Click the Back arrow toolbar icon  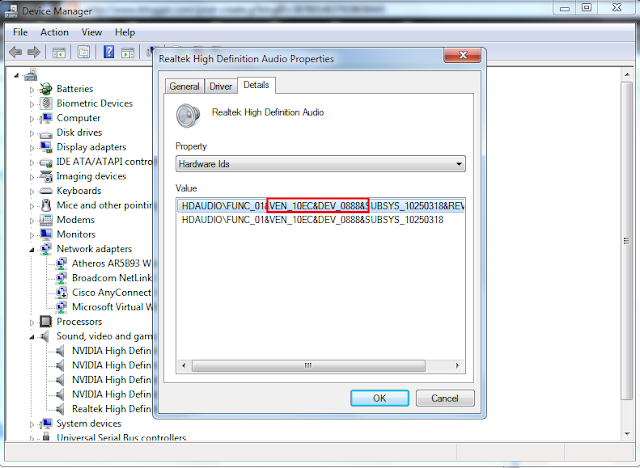pos(16,52)
